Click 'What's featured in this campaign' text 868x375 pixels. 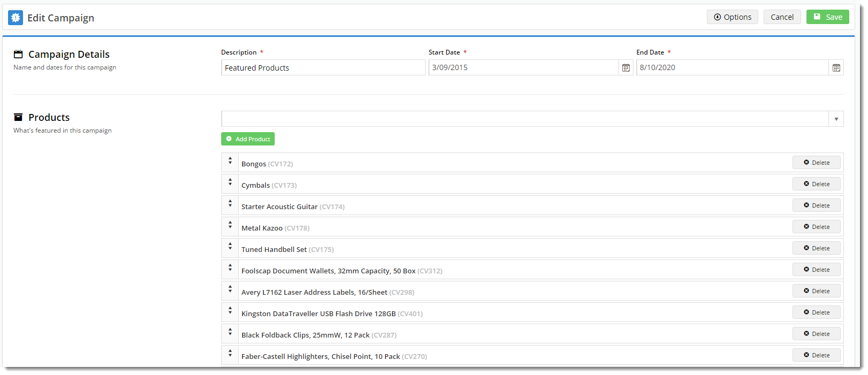pos(63,131)
